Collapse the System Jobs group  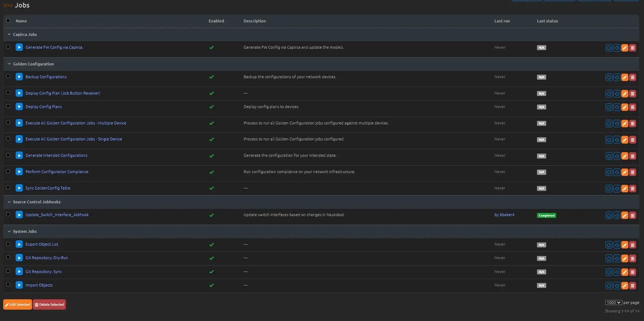coord(9,231)
